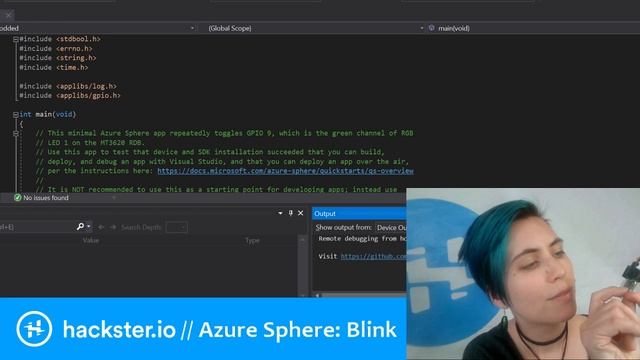Collapse the int main(void) function
The image size is (640, 360).
pyautogui.click(x=16, y=115)
